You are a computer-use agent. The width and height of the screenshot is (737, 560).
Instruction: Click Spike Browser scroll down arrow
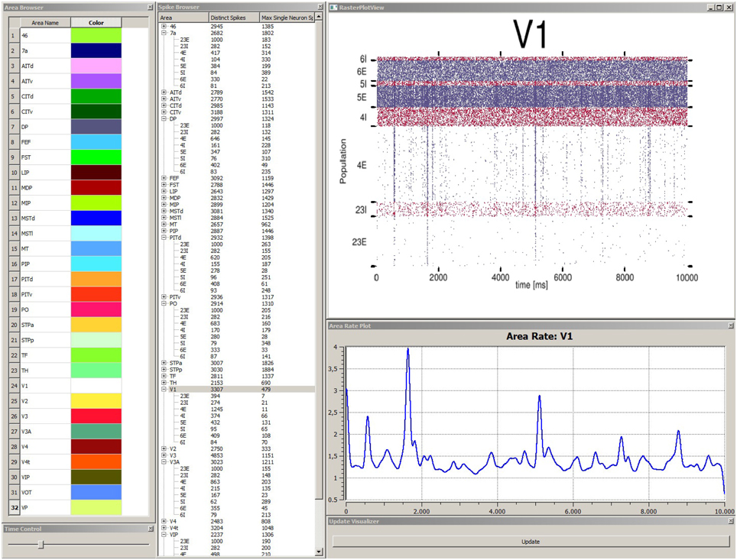(x=319, y=552)
